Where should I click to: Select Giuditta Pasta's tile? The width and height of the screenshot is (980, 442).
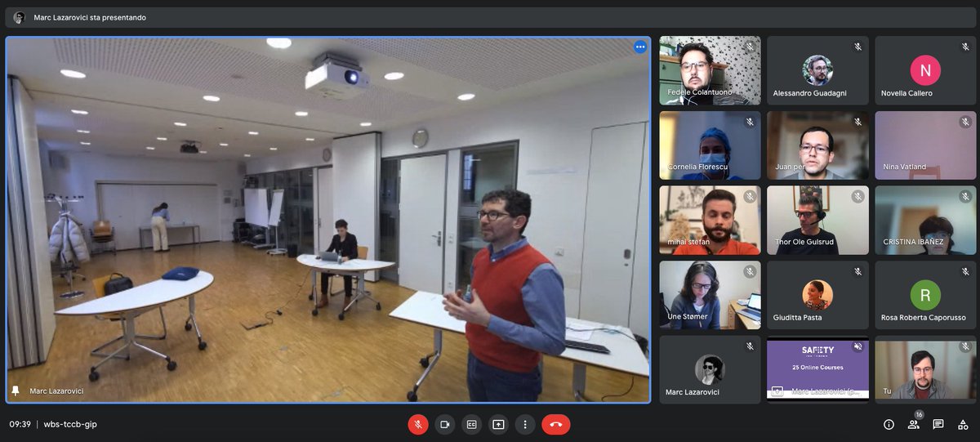point(817,295)
